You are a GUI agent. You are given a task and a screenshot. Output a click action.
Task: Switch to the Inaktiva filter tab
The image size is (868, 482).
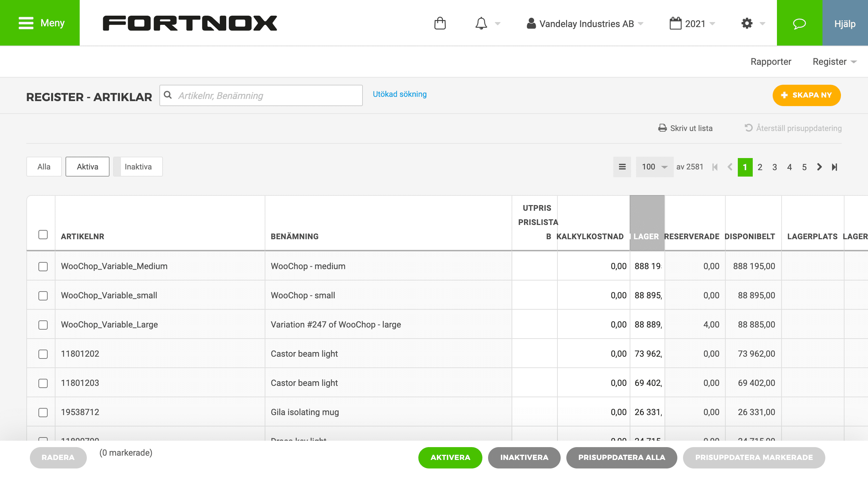coord(138,166)
